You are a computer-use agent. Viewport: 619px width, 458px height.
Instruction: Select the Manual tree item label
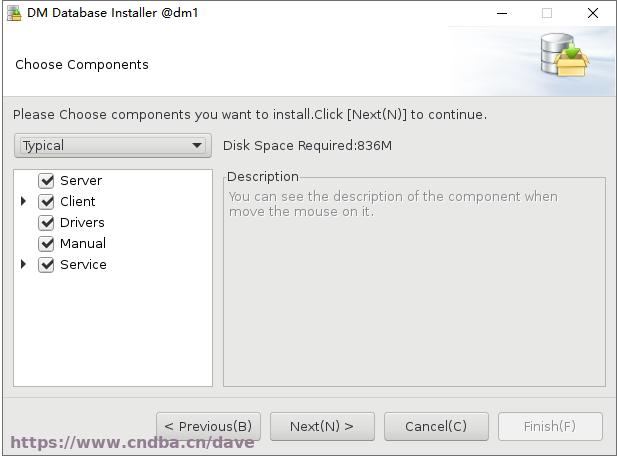pos(83,244)
